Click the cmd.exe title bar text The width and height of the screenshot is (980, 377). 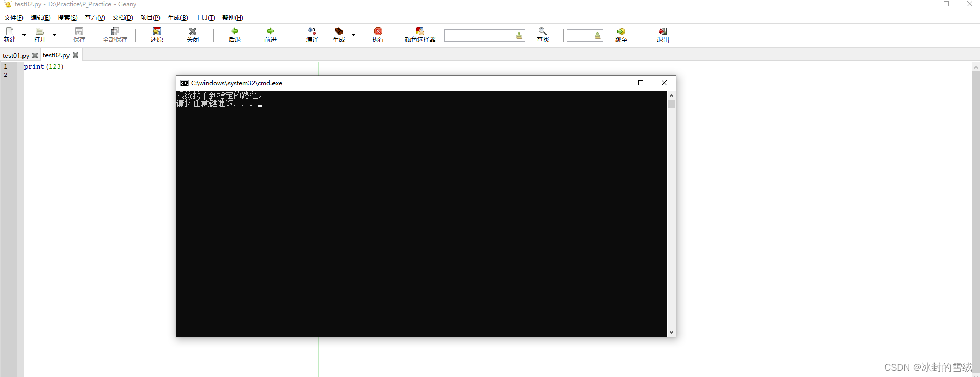tap(237, 83)
